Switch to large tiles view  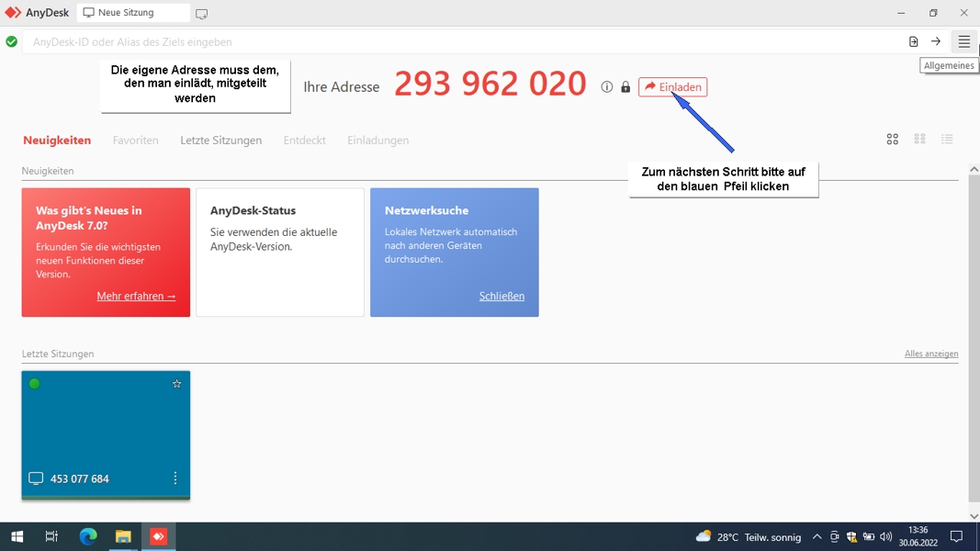(892, 140)
